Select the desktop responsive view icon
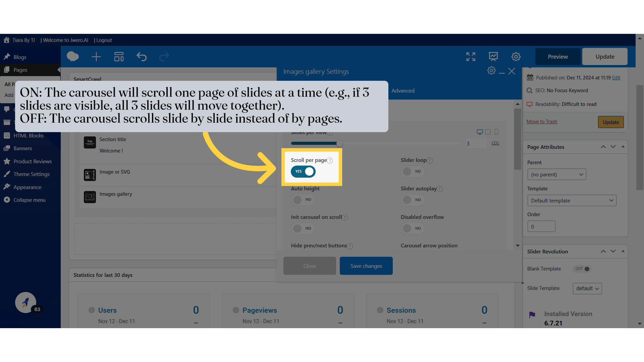The width and height of the screenshot is (644, 362). coord(480,132)
